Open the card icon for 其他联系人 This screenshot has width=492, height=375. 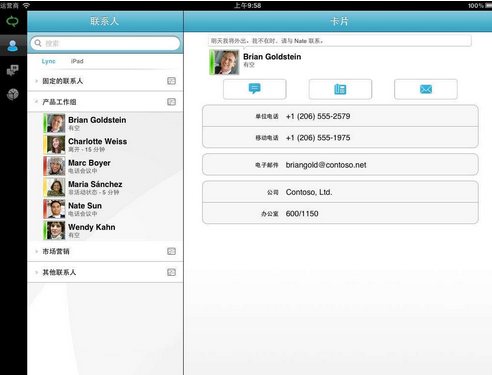click(171, 272)
